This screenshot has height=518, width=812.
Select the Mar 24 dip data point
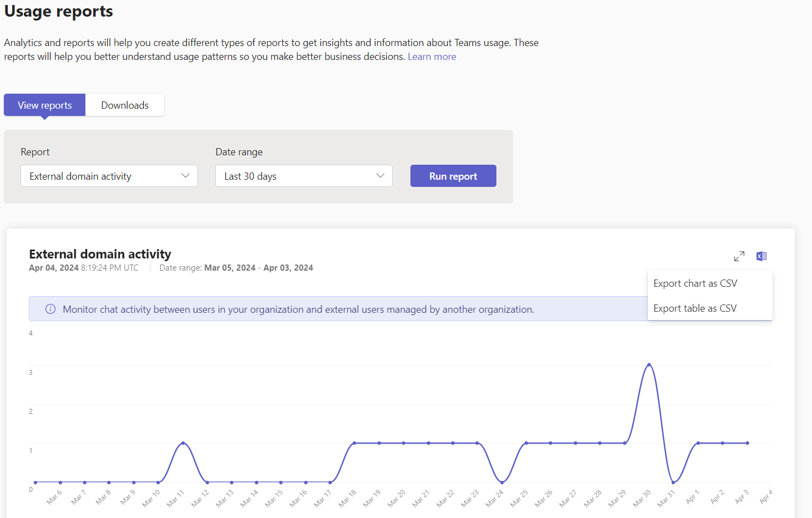501,482
